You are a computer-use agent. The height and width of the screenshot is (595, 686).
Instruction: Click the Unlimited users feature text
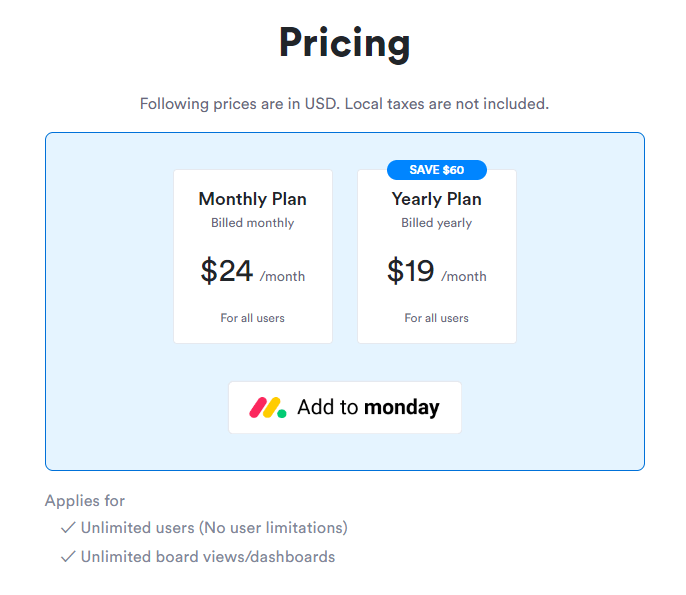point(214,528)
